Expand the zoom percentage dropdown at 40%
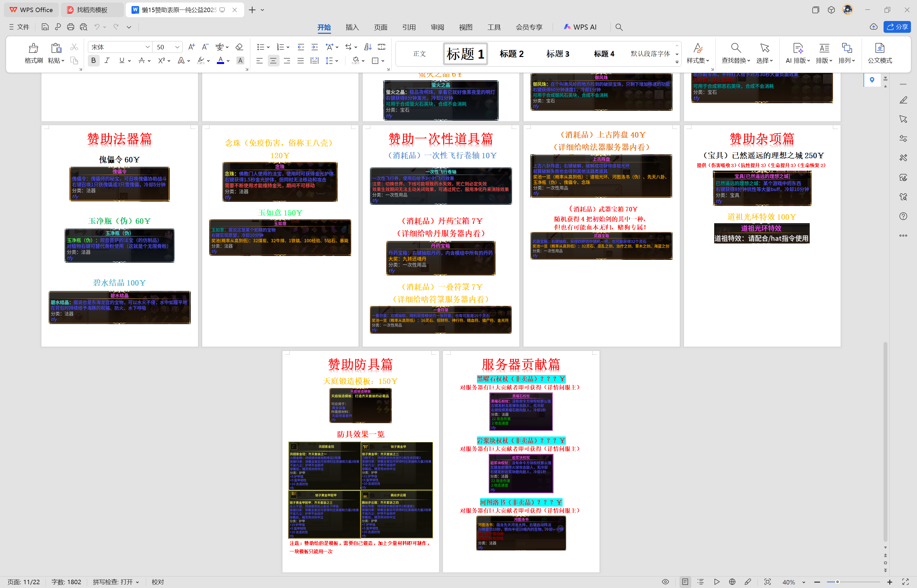Viewport: 917px width, 588px height. 804,582
